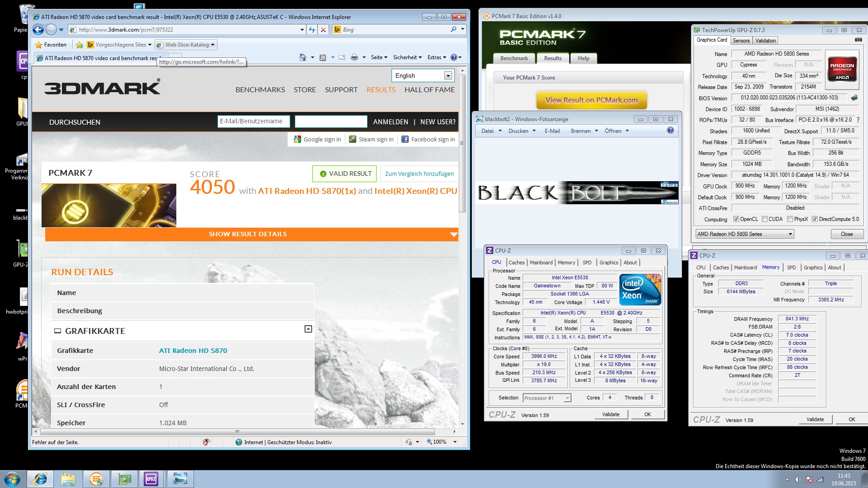The width and height of the screenshot is (868, 488).
Task: Click the Google sign in icon
Action: pyautogui.click(x=297, y=139)
